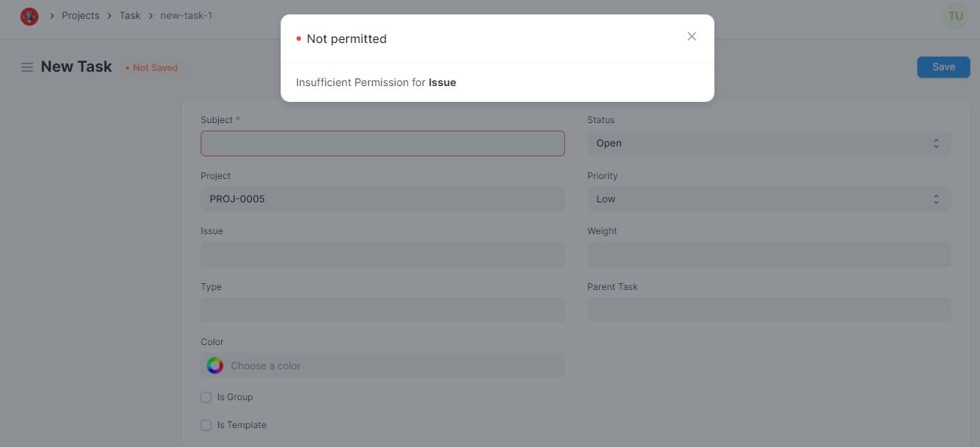Click the app logo home icon

tap(29, 16)
